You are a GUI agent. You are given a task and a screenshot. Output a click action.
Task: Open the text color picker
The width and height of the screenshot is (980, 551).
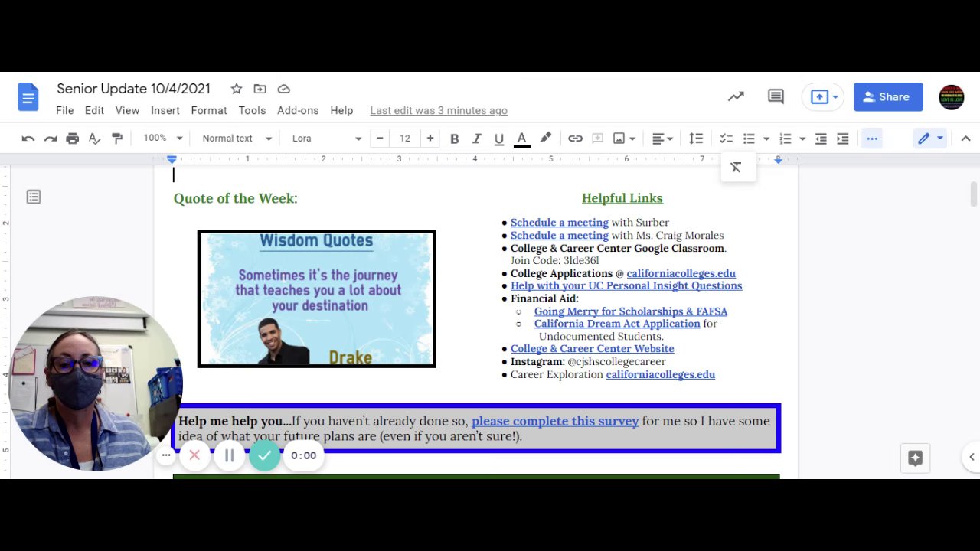tap(522, 139)
